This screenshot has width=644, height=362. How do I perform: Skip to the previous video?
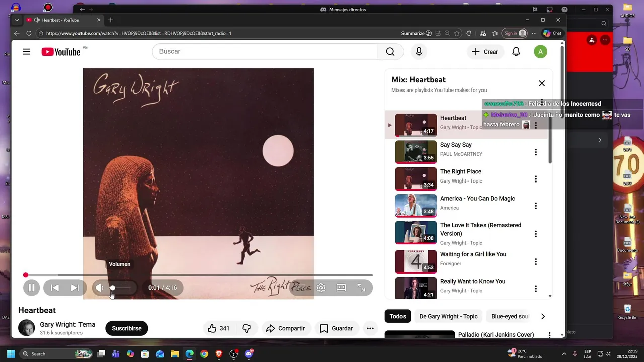[55, 288]
